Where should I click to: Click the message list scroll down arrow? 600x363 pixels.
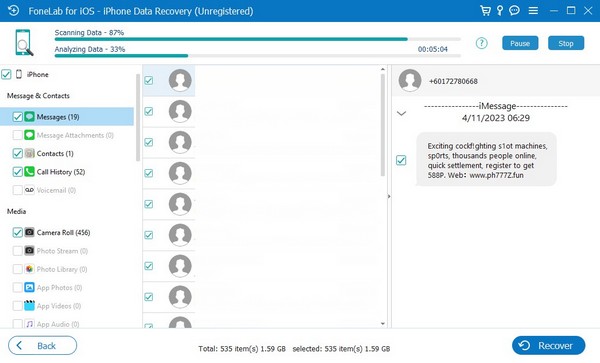click(383, 324)
